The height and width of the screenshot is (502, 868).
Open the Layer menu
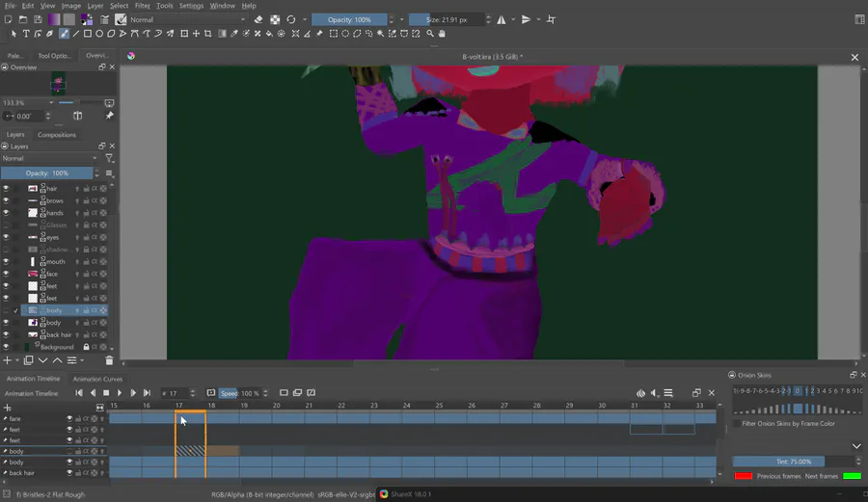(x=95, y=6)
